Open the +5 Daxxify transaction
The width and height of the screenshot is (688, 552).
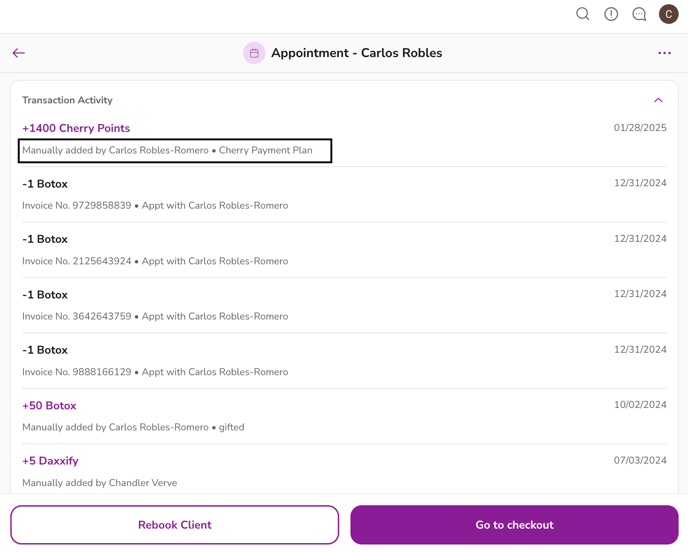(50, 461)
